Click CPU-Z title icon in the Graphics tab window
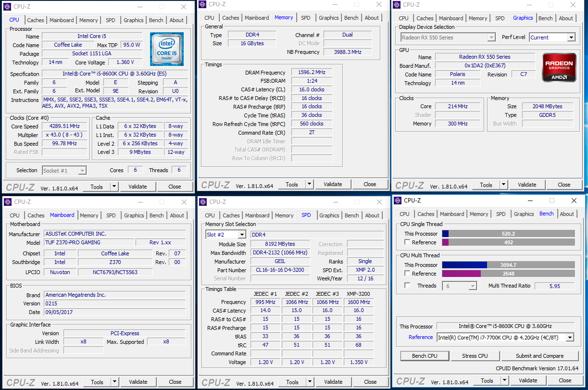Image resolution: width=588 pixels, height=390 pixels. (397, 5)
